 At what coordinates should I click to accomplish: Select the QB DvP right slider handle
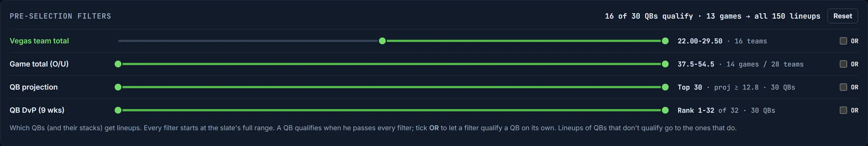point(665,110)
